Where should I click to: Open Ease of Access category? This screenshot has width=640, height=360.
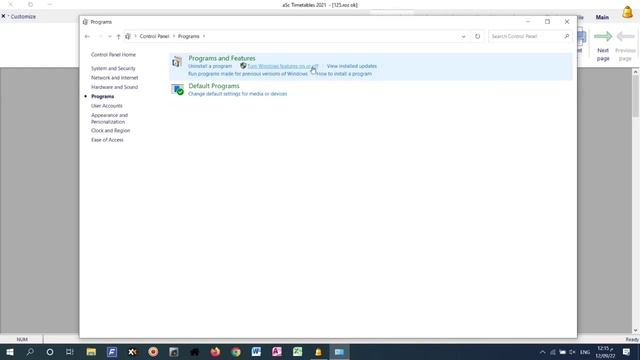coord(107,140)
